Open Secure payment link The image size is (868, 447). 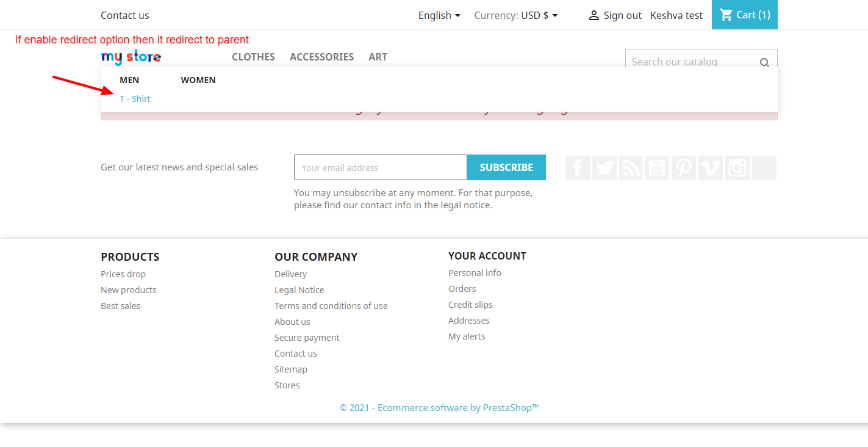tap(307, 338)
